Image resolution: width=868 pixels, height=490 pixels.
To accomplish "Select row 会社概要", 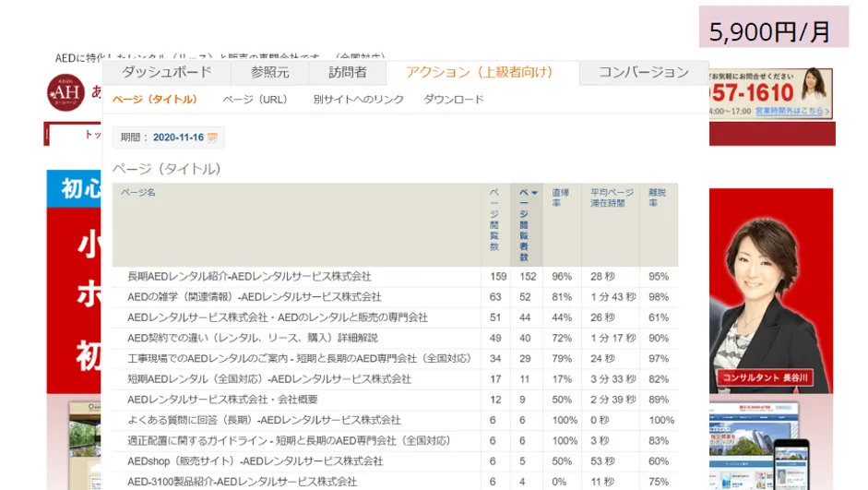I will 395,400.
